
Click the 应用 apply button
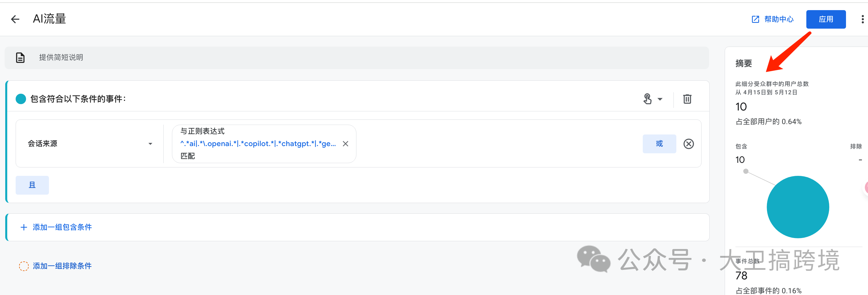[x=825, y=19]
